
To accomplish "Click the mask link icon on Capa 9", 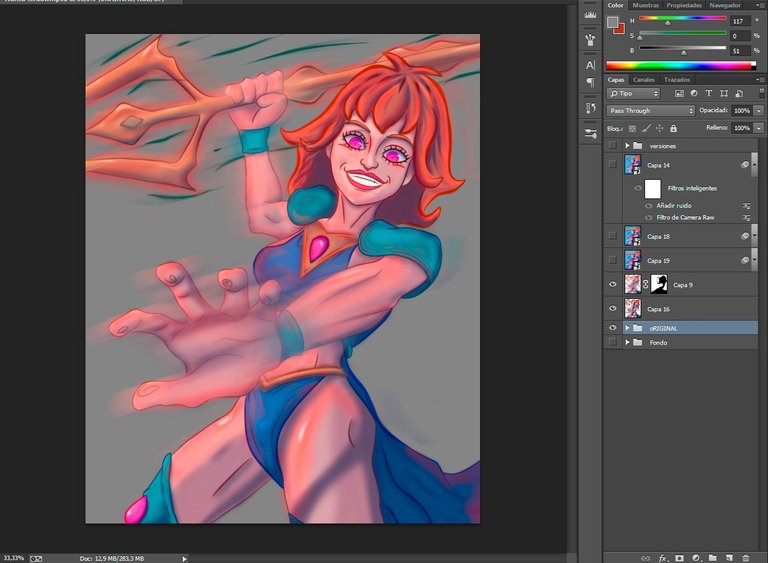I will [x=646, y=284].
